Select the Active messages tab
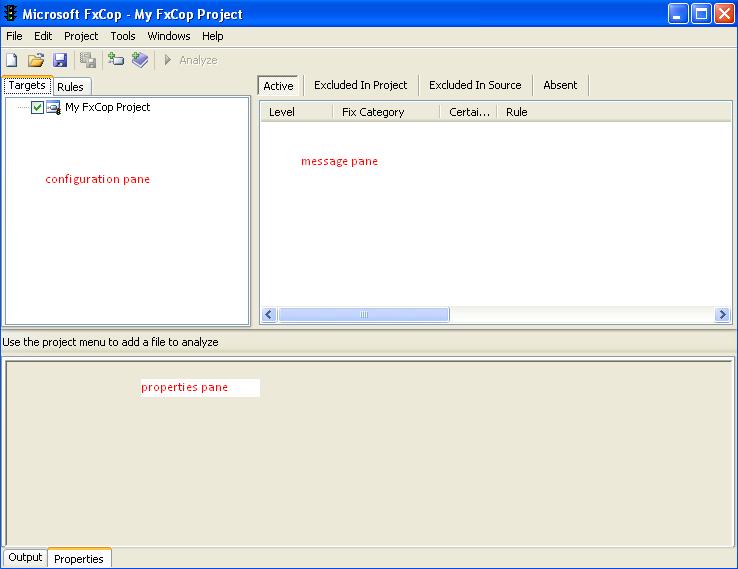 pyautogui.click(x=278, y=86)
